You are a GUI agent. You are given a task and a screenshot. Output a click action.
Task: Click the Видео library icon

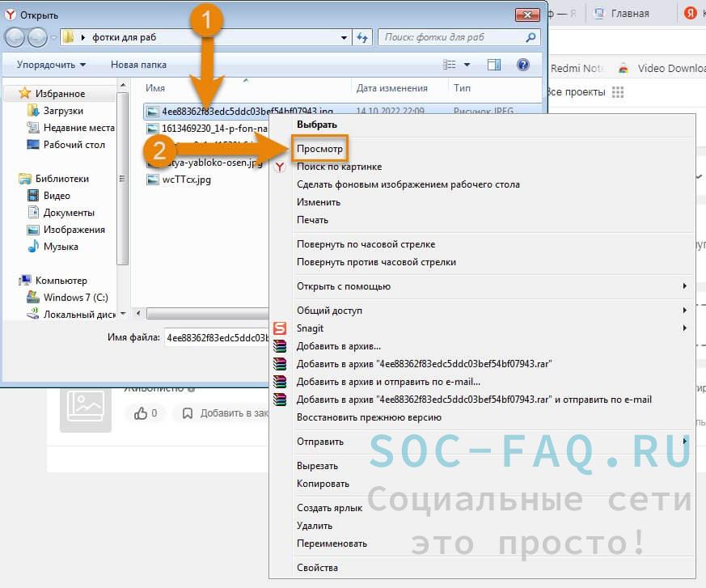pos(33,196)
